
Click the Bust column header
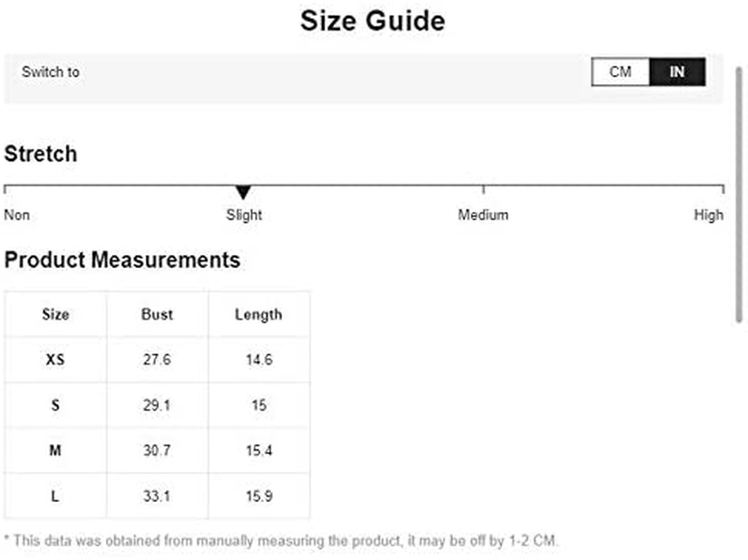[158, 314]
